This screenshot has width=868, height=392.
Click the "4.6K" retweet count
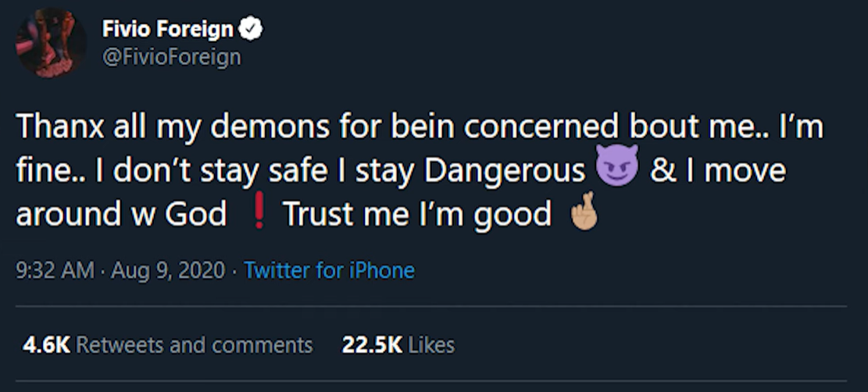click(46, 344)
